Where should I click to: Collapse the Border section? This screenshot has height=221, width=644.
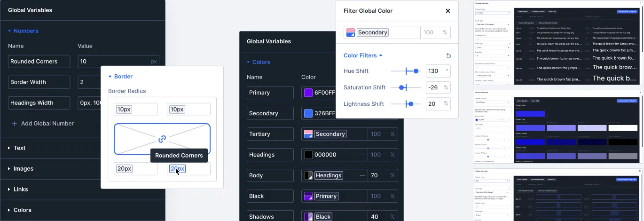point(110,76)
